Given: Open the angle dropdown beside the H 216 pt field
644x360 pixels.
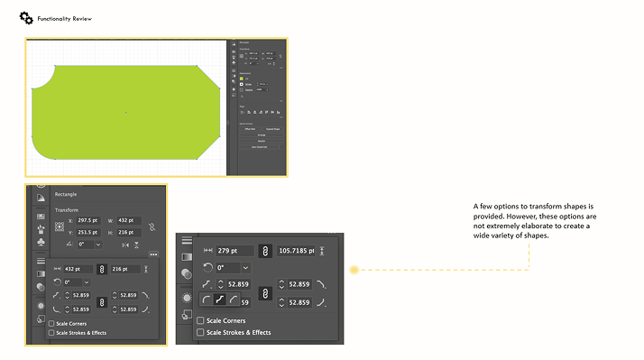Looking at the screenshot, I should click(x=98, y=245).
